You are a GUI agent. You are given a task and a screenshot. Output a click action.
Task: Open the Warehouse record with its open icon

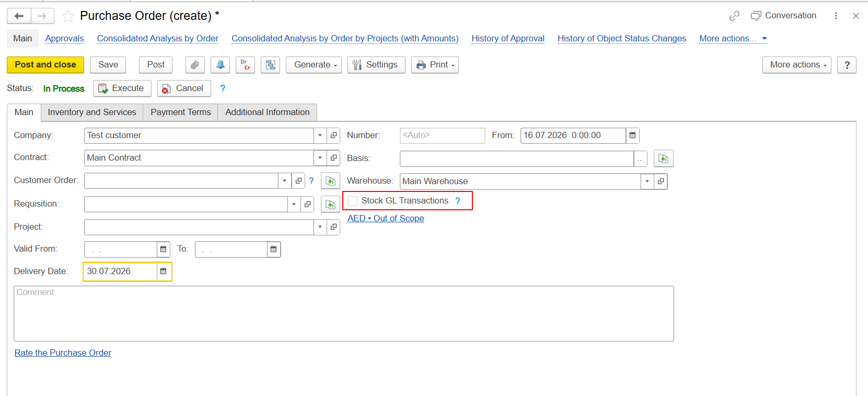pos(661,182)
